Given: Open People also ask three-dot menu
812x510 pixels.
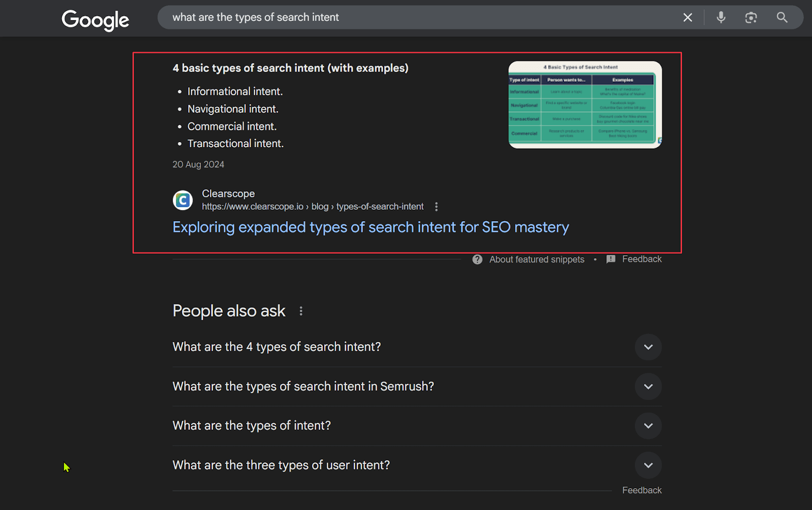Looking at the screenshot, I should click(301, 311).
